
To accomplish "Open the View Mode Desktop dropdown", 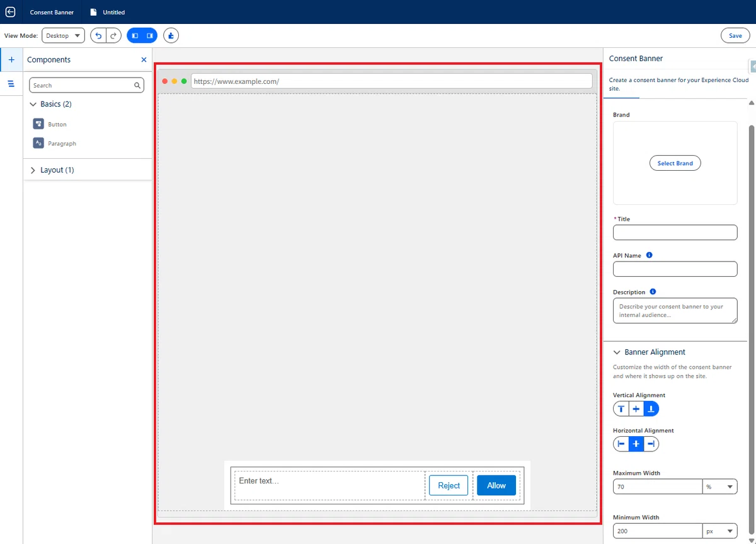I will click(x=63, y=36).
